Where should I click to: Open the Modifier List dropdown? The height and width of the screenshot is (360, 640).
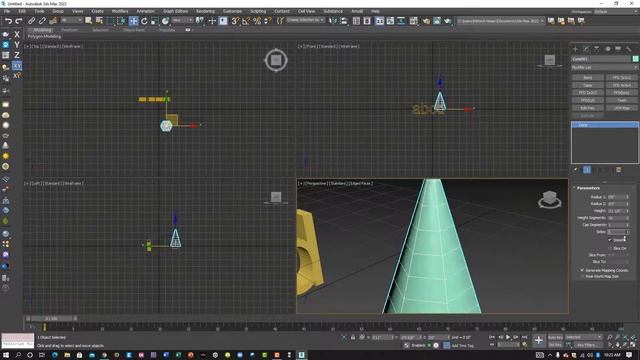[x=604, y=67]
